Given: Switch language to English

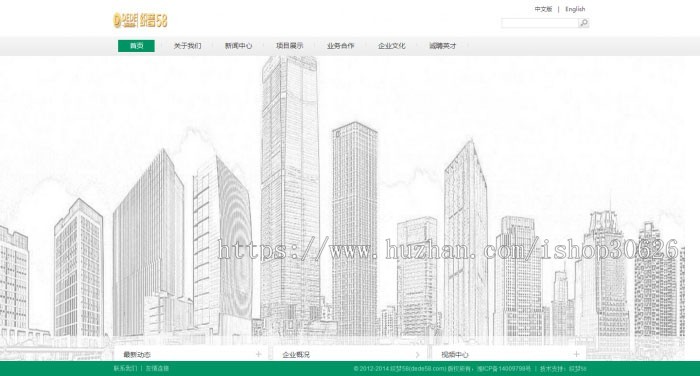Looking at the screenshot, I should 575,9.
